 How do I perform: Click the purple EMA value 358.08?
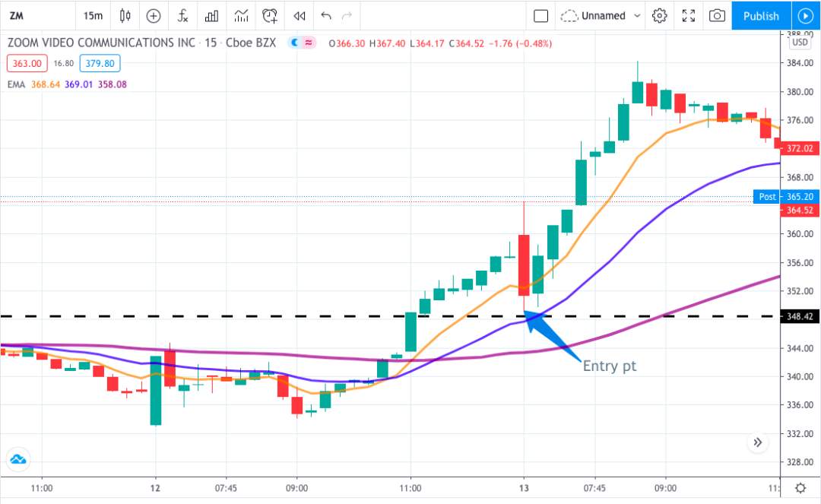tap(112, 84)
